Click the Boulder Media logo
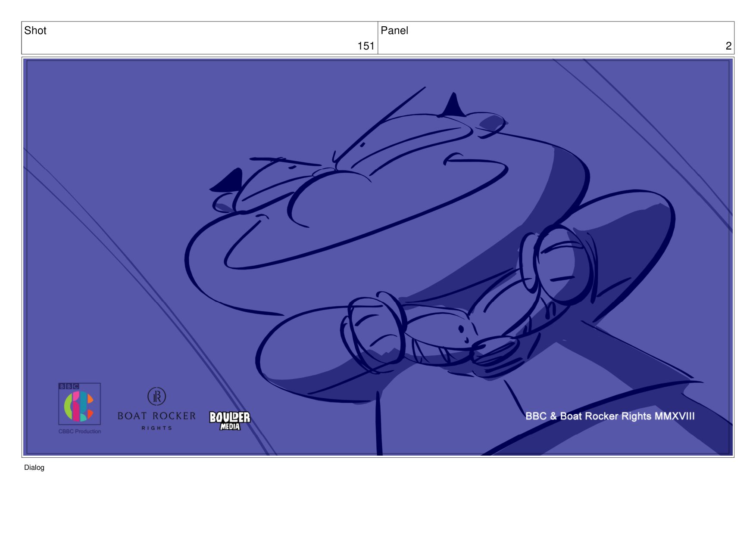The image size is (756, 534). pyautogui.click(x=230, y=421)
